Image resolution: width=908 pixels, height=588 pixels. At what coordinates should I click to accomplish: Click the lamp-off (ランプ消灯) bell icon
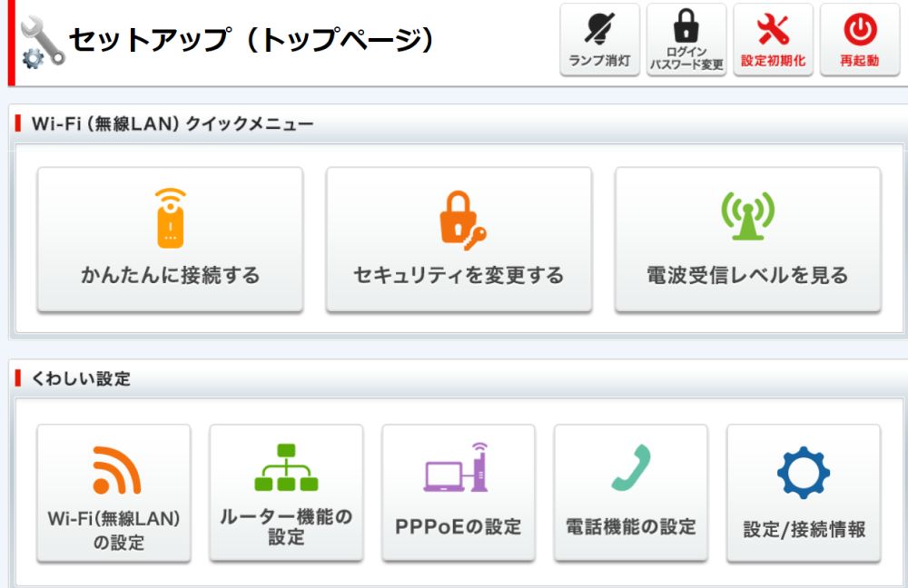(598, 28)
